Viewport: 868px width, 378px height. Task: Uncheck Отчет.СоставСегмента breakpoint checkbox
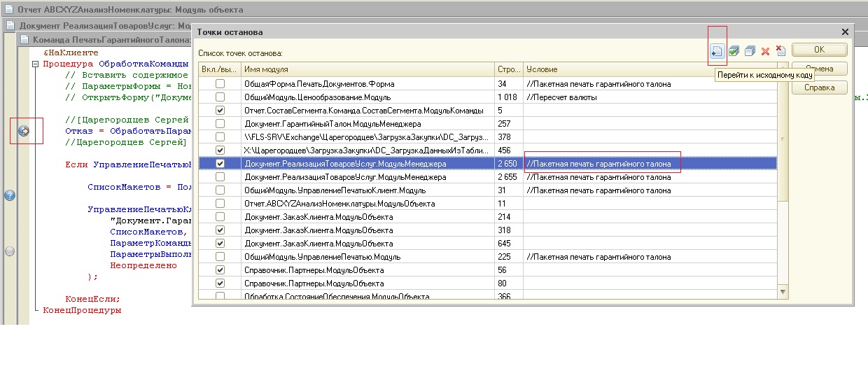[220, 111]
